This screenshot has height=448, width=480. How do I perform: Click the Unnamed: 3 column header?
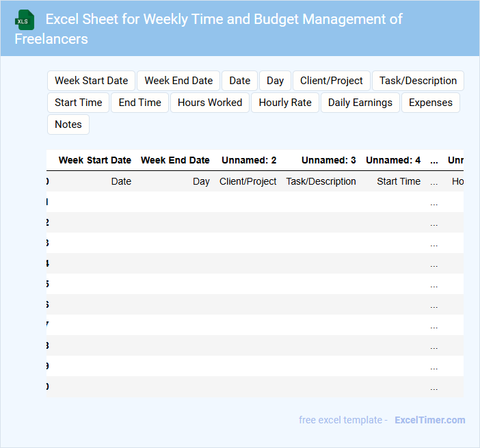[x=328, y=161]
